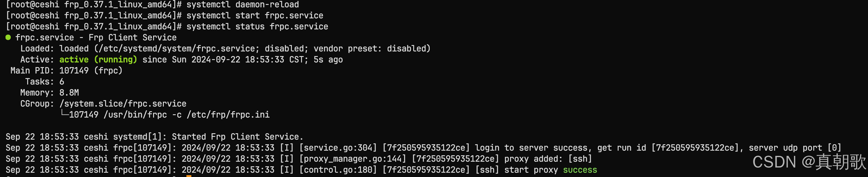868x177 pixels.
Task: Click the Memory value 8.8M
Action: pos(69,93)
